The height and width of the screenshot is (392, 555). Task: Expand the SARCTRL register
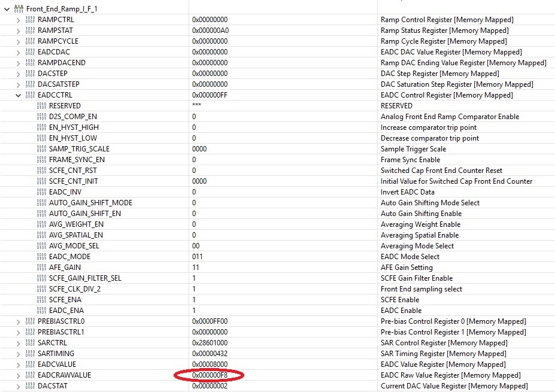click(x=18, y=343)
